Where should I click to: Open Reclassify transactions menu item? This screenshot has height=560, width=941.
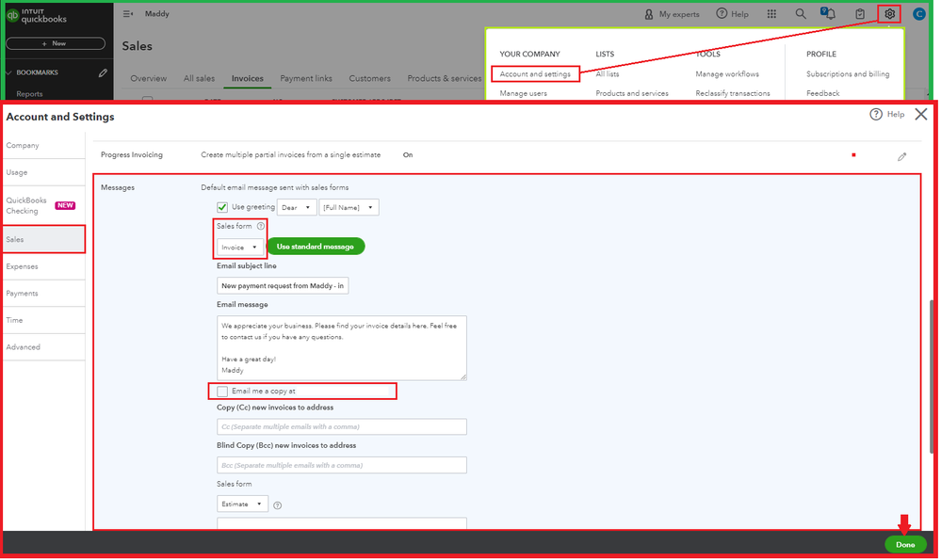(x=733, y=93)
